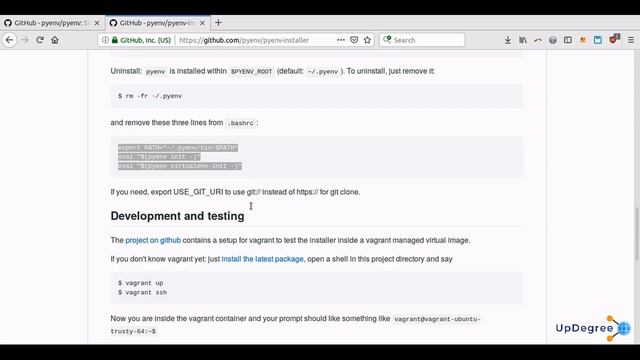Open a new browser tab

(x=218, y=23)
